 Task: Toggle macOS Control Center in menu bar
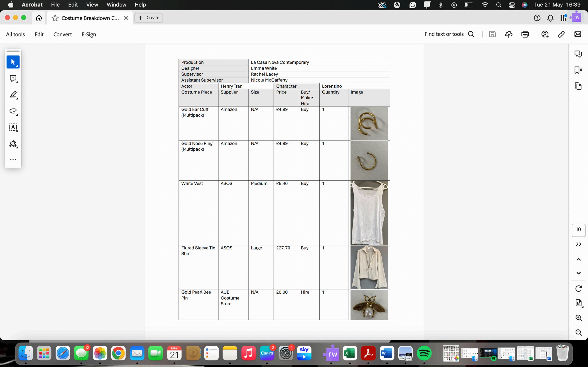coord(512,5)
